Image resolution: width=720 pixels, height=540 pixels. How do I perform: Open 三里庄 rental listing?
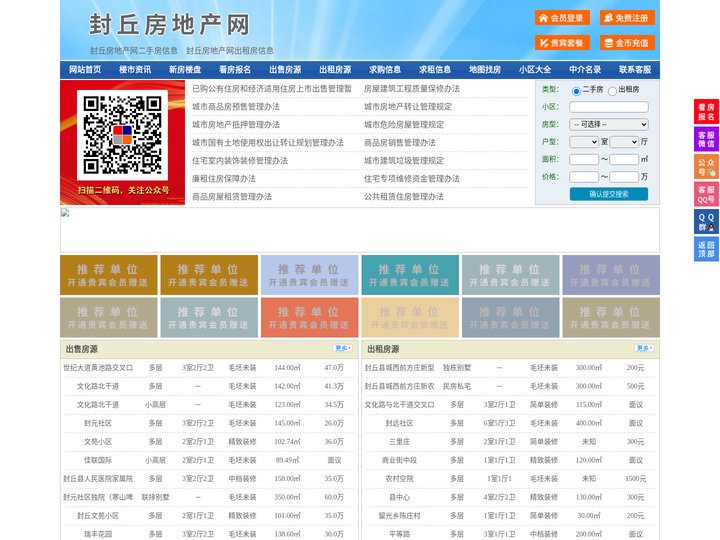pyautogui.click(x=399, y=442)
